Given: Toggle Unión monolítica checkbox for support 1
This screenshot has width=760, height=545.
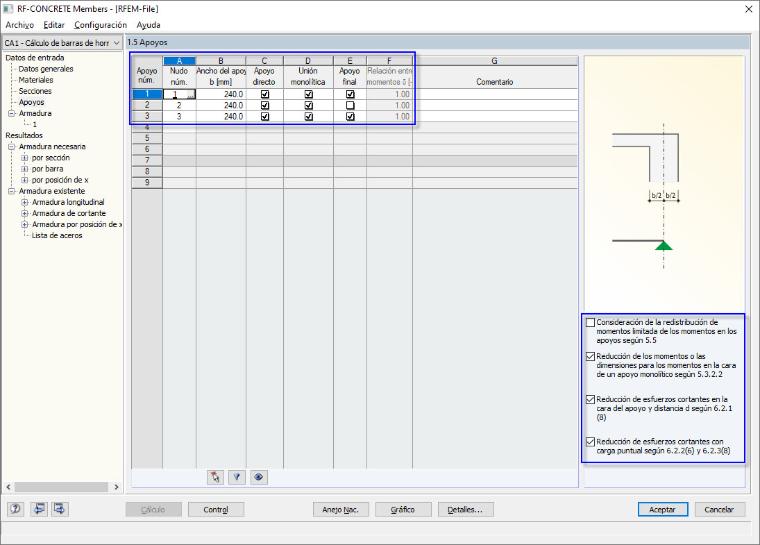Looking at the screenshot, I should tap(308, 94).
